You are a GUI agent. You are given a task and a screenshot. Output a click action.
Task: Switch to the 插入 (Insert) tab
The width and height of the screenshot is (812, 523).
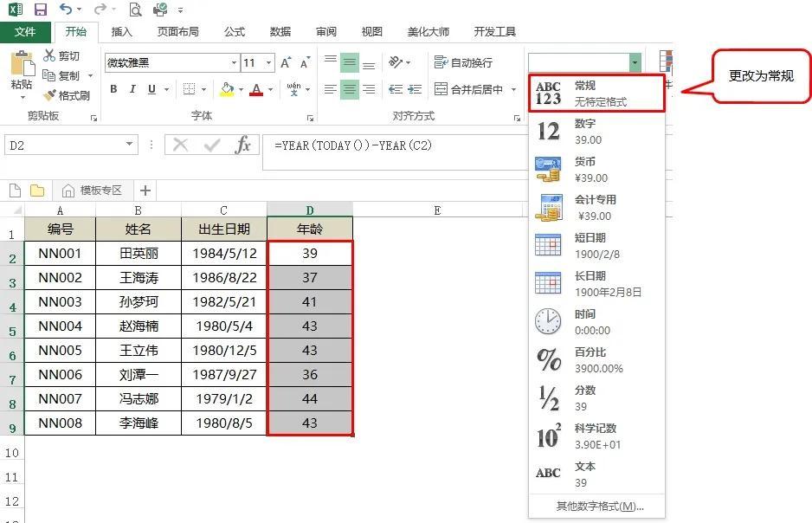(122, 31)
